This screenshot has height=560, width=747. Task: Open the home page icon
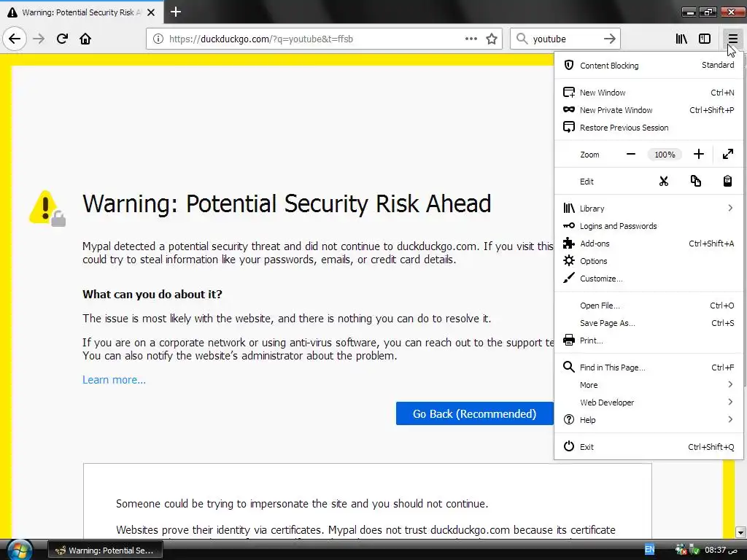click(x=85, y=39)
